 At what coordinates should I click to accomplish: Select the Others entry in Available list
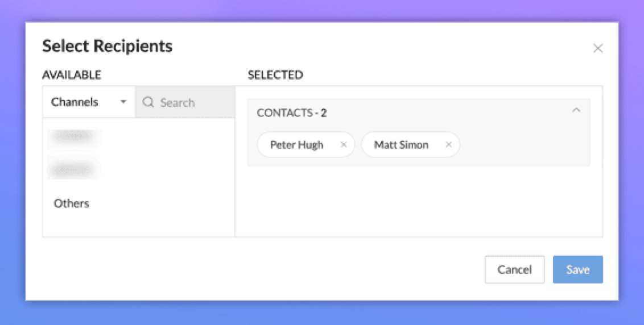point(72,203)
